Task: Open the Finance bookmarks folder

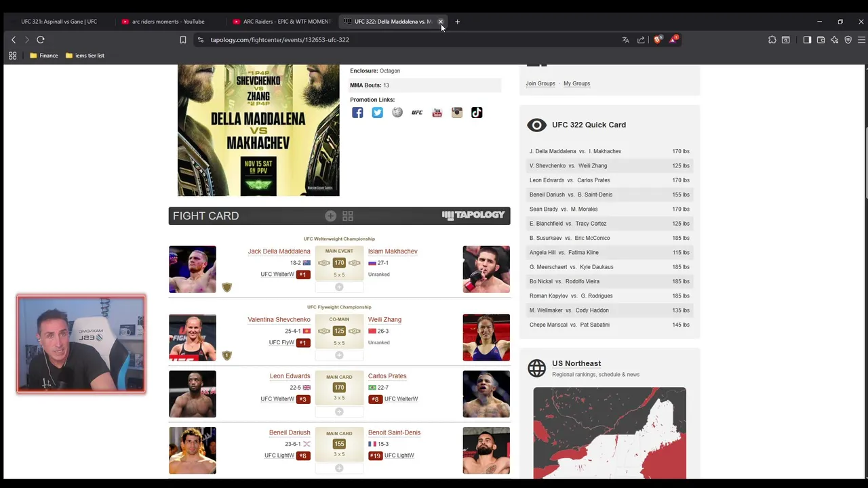Action: tap(44, 56)
